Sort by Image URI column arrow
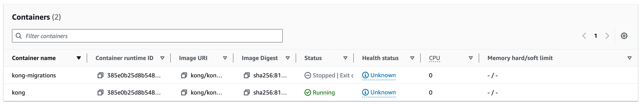This screenshot has width=644, height=105. click(x=225, y=58)
